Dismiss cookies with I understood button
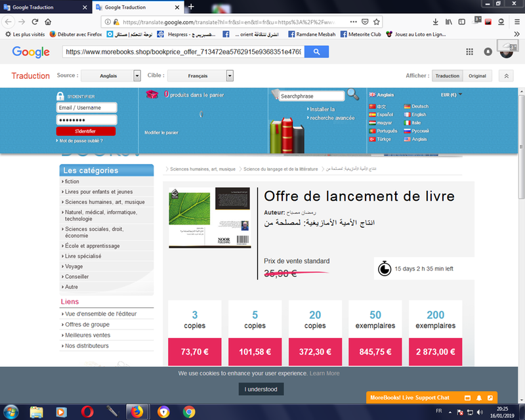This screenshot has width=525, height=420. click(261, 389)
